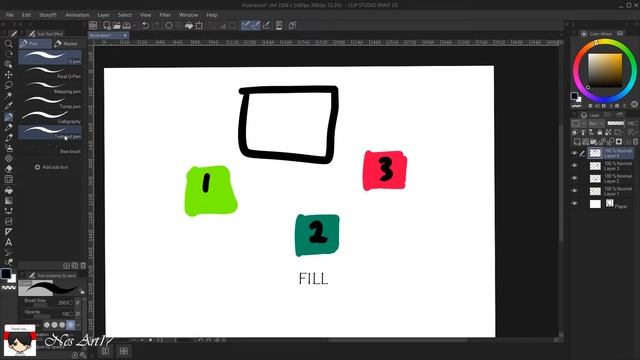The height and width of the screenshot is (360, 640).
Task: Open the Animation menu
Action: click(77, 15)
